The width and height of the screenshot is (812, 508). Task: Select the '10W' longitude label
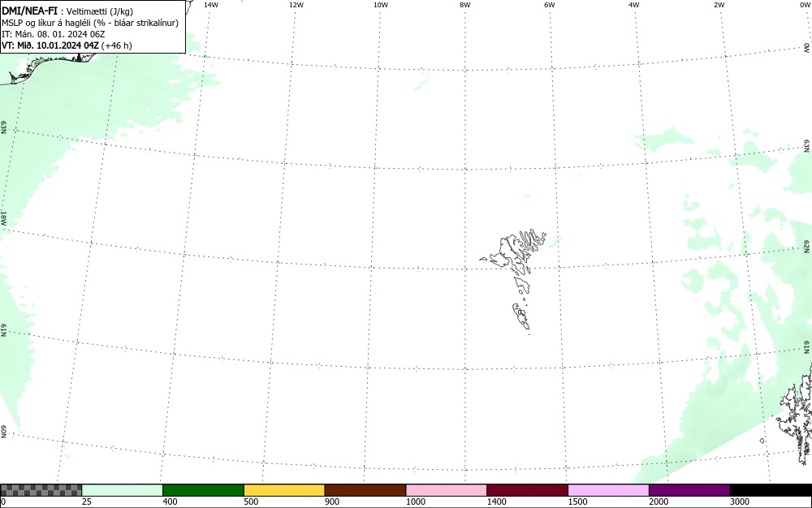click(381, 5)
